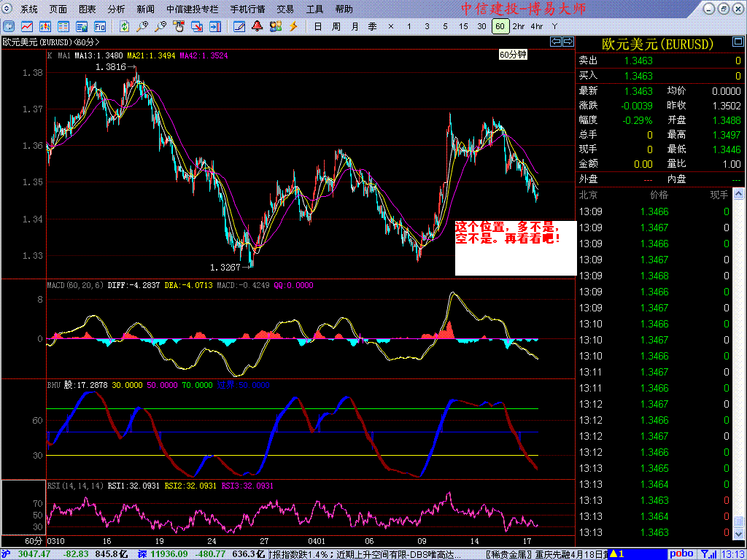The height and width of the screenshot is (560, 747).
Task: Click the 沪 index value 3047.47
Action: coord(34,554)
